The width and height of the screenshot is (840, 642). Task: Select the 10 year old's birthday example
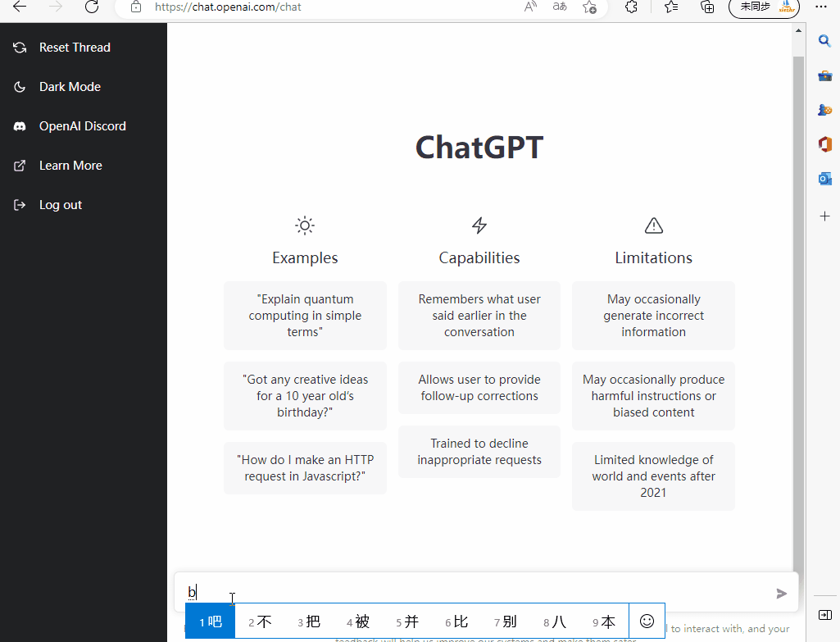[306, 396]
